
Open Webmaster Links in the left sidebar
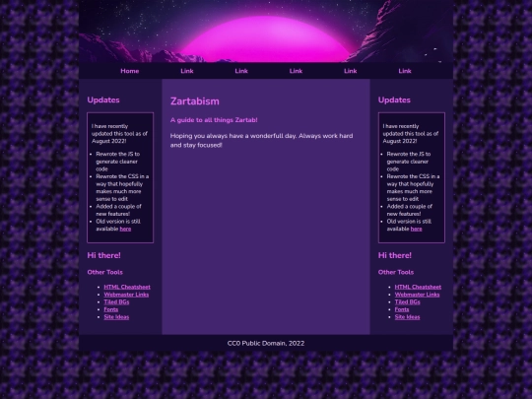(126, 295)
